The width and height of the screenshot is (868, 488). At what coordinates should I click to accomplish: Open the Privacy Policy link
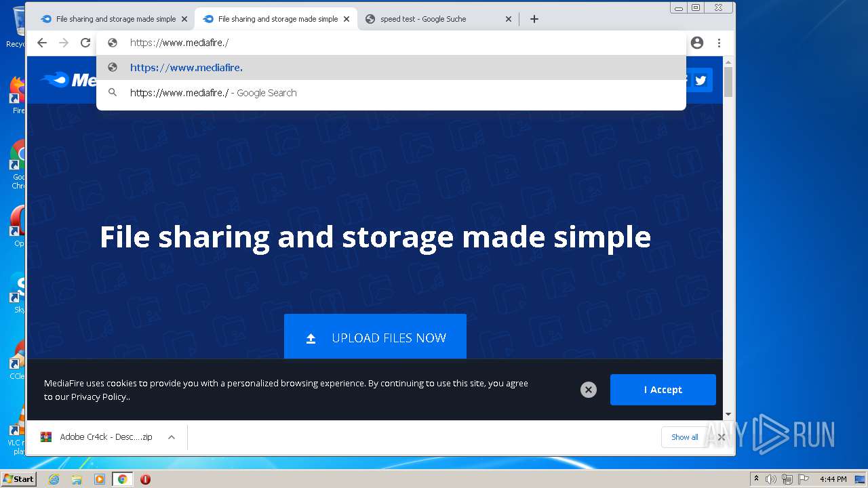(99, 396)
